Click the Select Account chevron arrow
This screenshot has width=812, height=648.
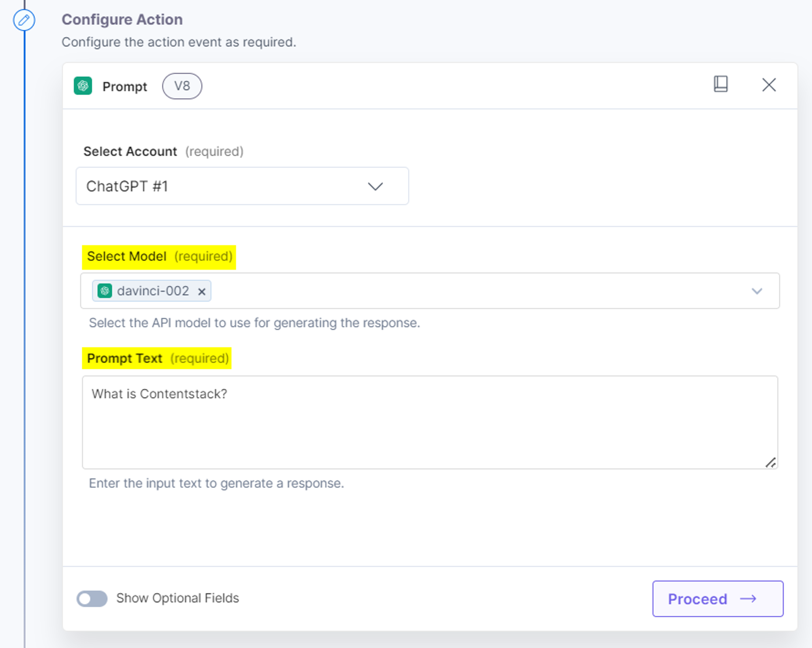pyautogui.click(x=375, y=187)
